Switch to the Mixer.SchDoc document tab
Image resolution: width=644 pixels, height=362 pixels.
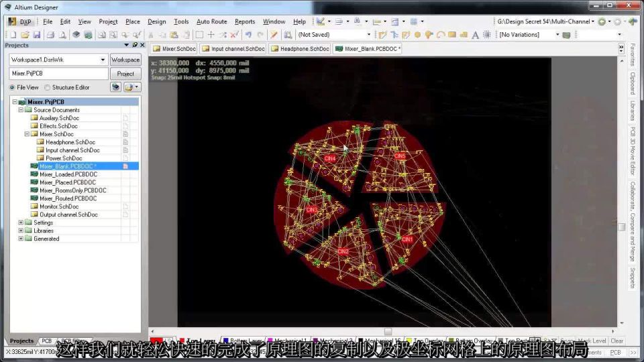(174, 49)
